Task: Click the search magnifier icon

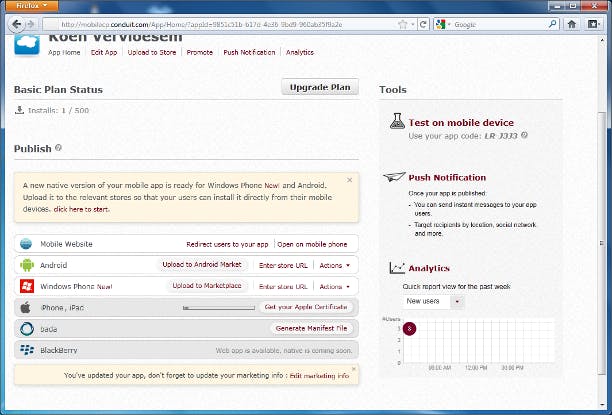Action: click(x=552, y=24)
